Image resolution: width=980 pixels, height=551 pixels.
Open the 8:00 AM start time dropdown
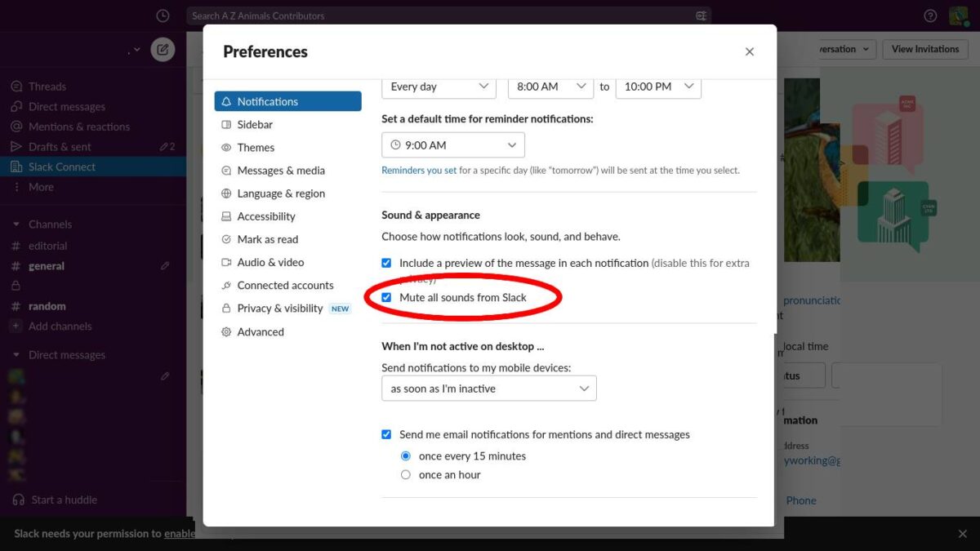pyautogui.click(x=550, y=87)
